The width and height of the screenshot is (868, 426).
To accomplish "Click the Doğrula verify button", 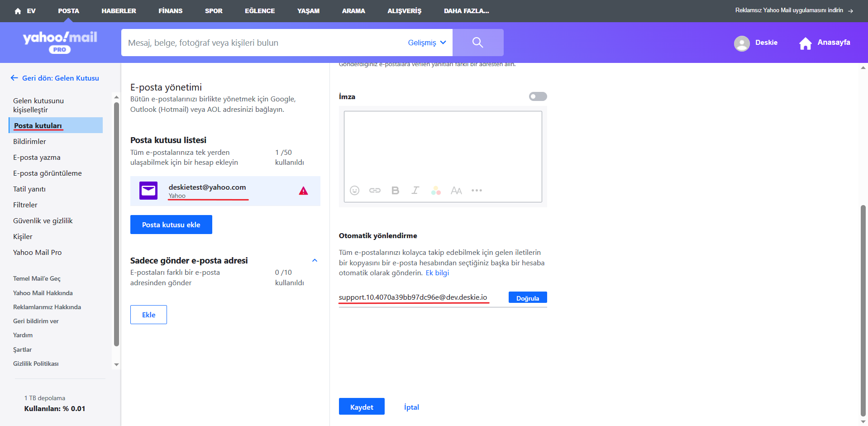I will pyautogui.click(x=528, y=297).
